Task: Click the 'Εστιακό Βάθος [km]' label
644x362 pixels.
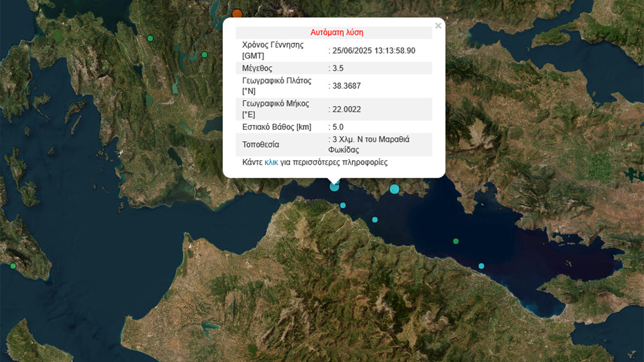Action: click(277, 127)
